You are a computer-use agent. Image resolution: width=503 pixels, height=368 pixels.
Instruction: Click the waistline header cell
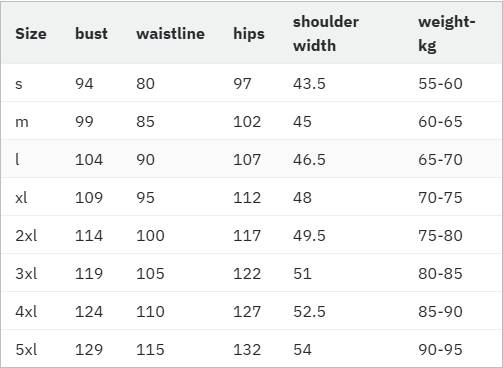(x=170, y=34)
